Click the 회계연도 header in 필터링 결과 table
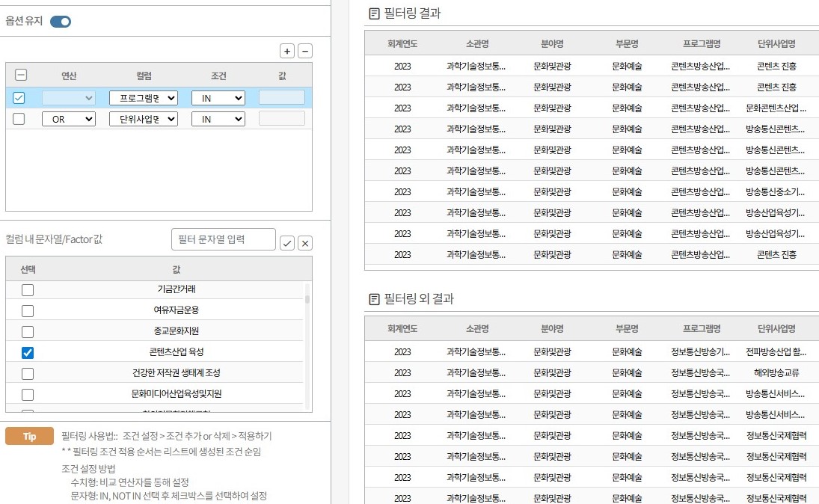Screen dimensions: 819x504 [402, 43]
